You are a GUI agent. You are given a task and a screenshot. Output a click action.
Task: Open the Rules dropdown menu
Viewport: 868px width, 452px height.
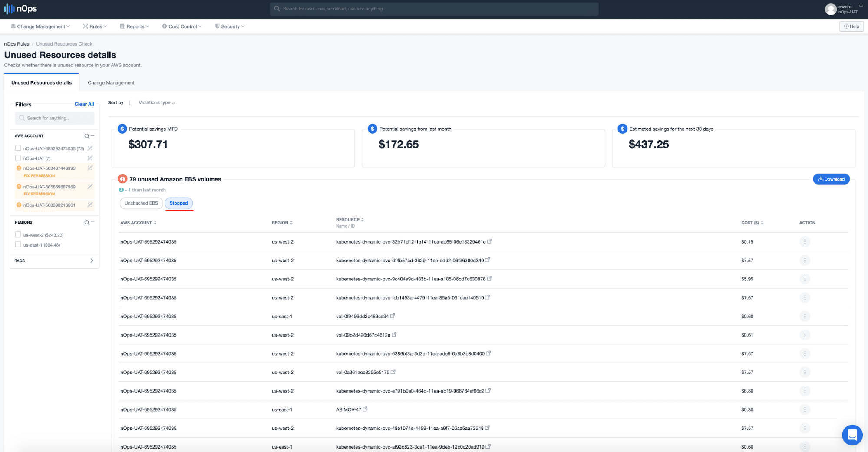[95, 26]
